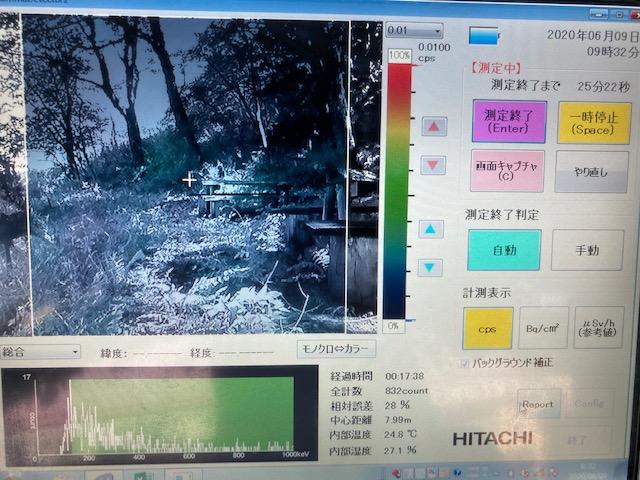Select 自動 for measurement end judgment

(503, 250)
